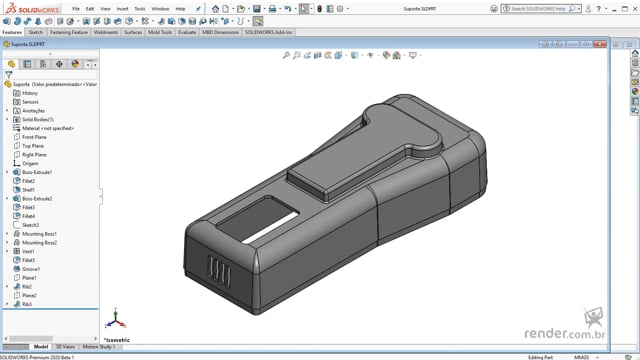Viewport: 640px width, 360px height.
Task: Create a new document with the New icon
Action: tap(225, 9)
